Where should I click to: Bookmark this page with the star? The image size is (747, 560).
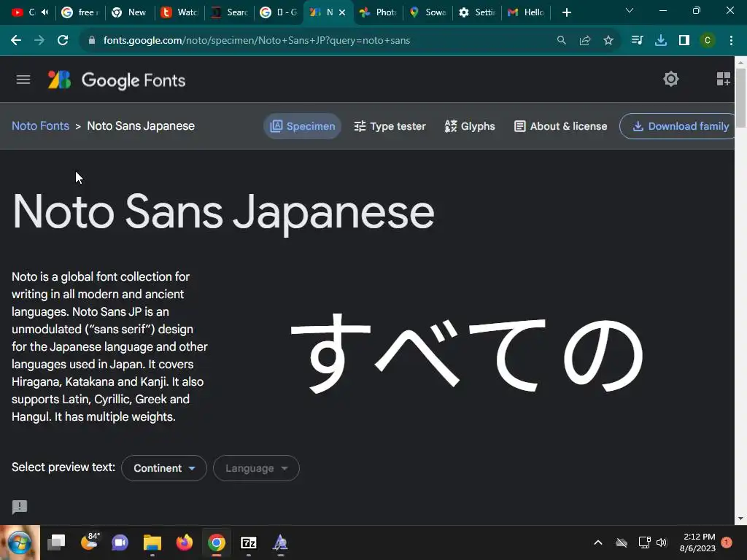[x=608, y=41]
